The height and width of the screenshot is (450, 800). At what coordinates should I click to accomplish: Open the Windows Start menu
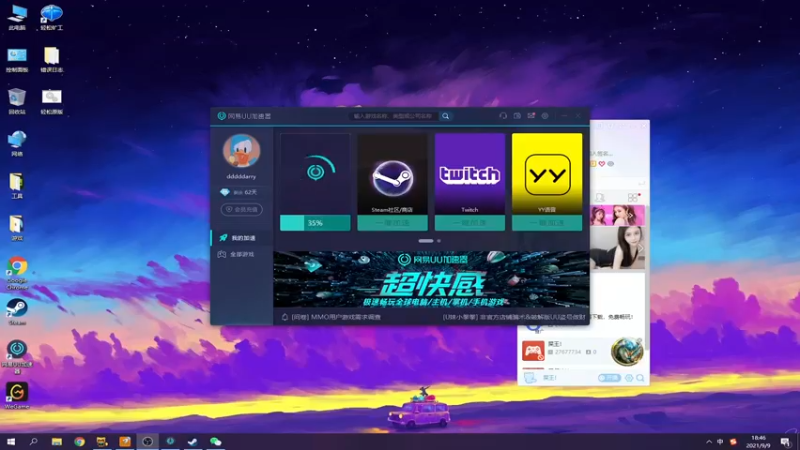pyautogui.click(x=11, y=441)
